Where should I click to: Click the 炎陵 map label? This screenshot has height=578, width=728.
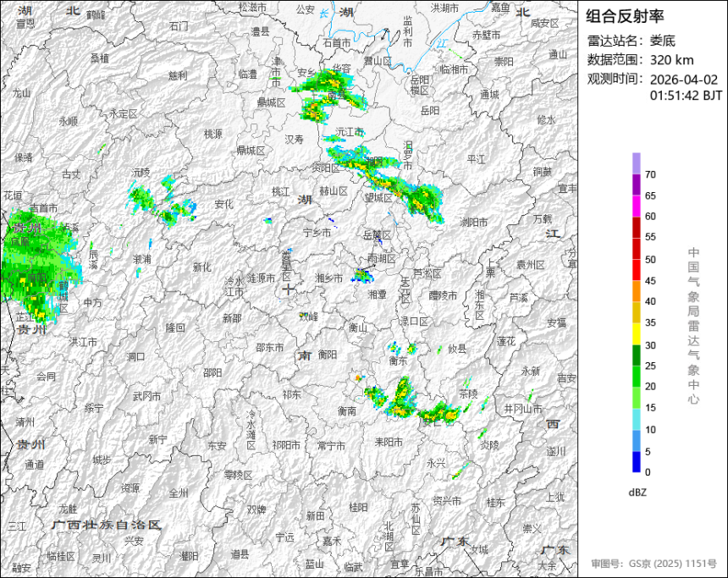[489, 445]
